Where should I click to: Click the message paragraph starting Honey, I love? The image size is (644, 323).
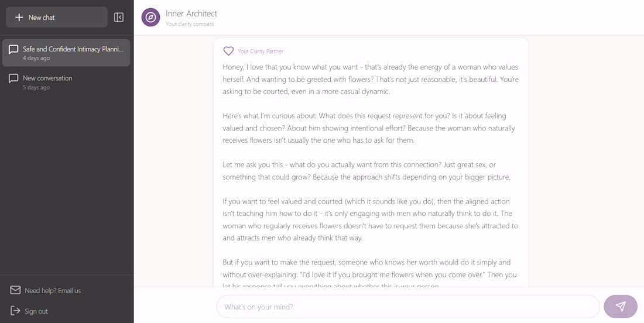371,79
